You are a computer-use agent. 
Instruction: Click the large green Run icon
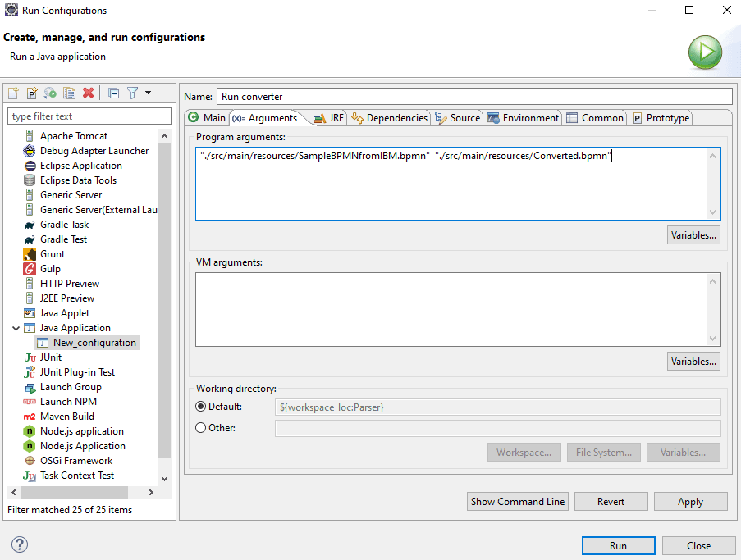point(705,52)
